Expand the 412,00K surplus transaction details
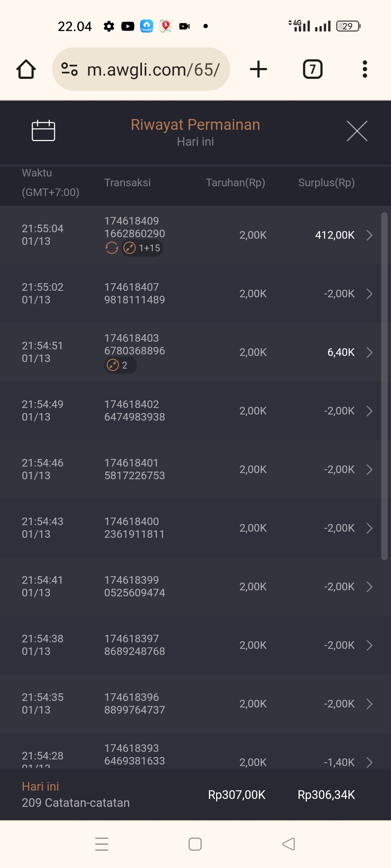The height and width of the screenshot is (868, 391). 369,235
